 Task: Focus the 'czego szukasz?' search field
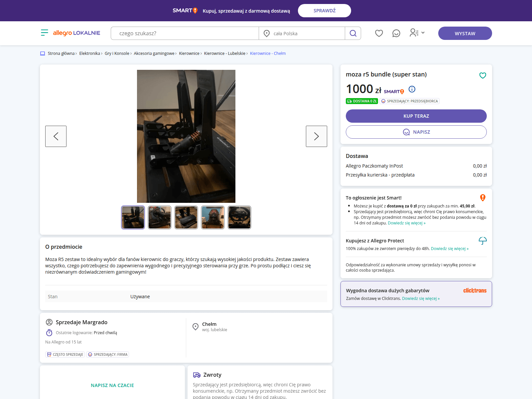click(185, 33)
